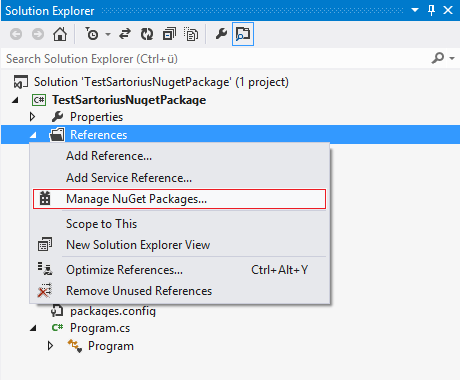The height and width of the screenshot is (380, 460).
Task: Expand the Program class node
Action: coord(50,346)
